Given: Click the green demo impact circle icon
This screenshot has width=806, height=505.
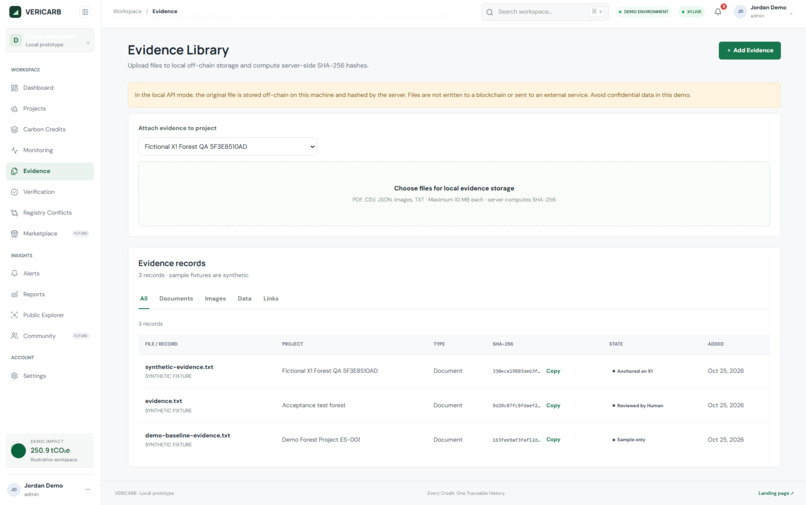Looking at the screenshot, I should coord(19,450).
